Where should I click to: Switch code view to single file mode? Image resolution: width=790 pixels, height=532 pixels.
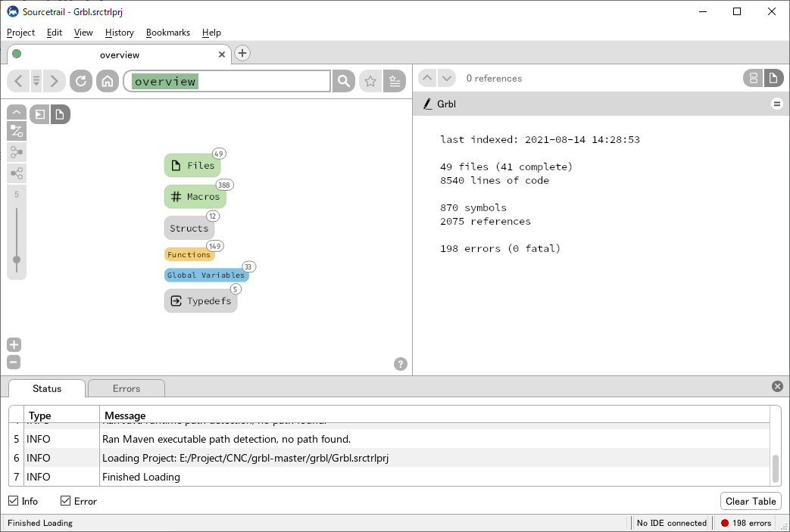(773, 78)
